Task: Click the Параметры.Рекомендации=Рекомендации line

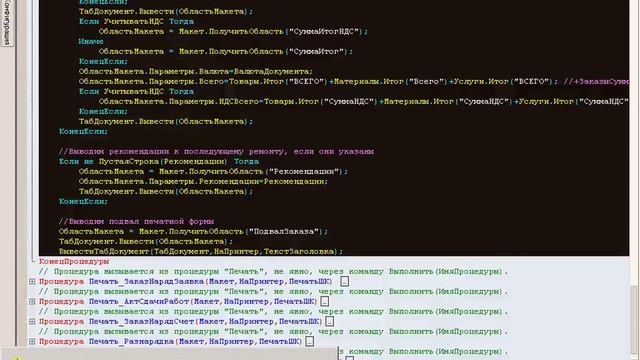Action: [203, 182]
